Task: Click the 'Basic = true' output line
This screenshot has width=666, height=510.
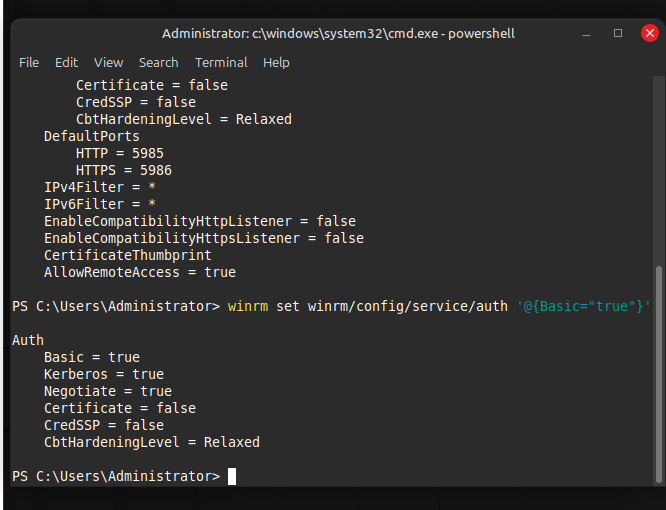Action: tap(92, 357)
